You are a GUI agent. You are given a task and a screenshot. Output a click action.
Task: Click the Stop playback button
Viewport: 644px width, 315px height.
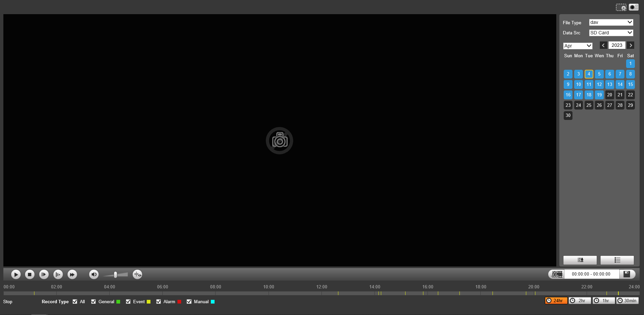(30, 275)
